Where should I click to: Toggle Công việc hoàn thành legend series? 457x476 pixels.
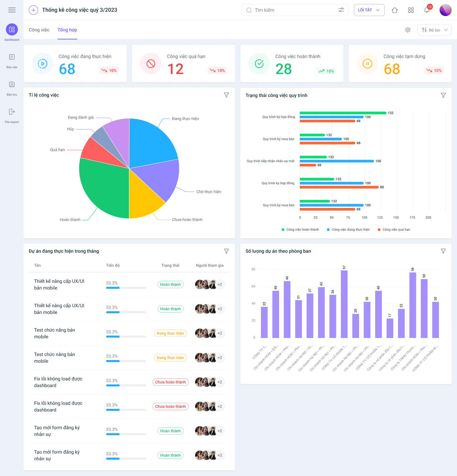click(300, 230)
